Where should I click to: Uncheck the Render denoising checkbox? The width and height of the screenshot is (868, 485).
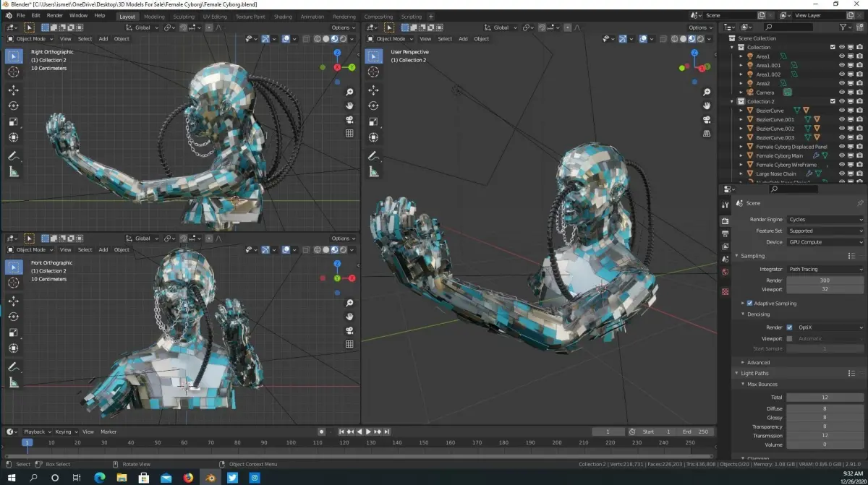tap(789, 327)
